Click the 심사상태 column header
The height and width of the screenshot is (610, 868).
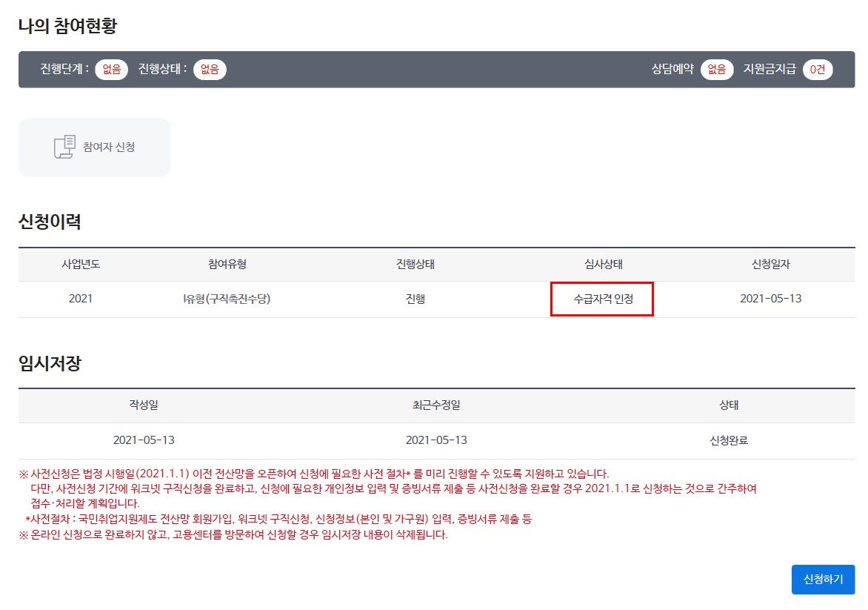click(604, 265)
